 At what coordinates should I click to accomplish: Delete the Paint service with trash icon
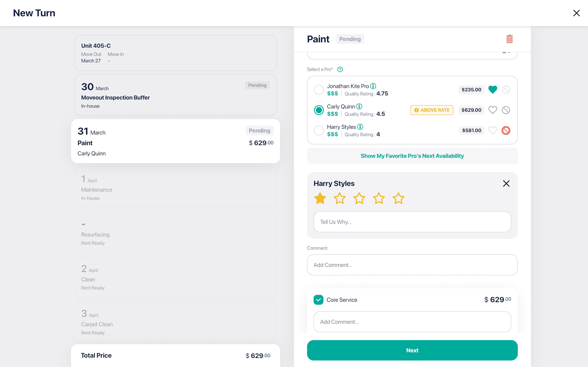click(509, 39)
